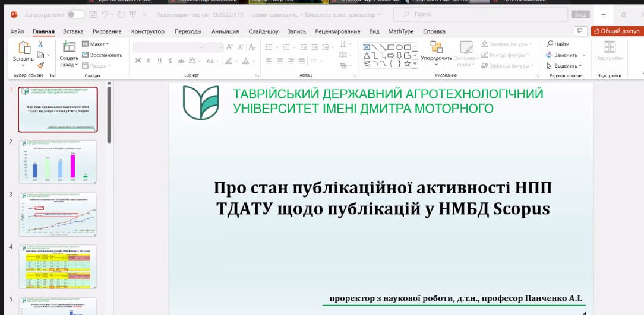Open the comments speech bubble icon
This screenshot has width=644, height=315.
click(x=579, y=31)
